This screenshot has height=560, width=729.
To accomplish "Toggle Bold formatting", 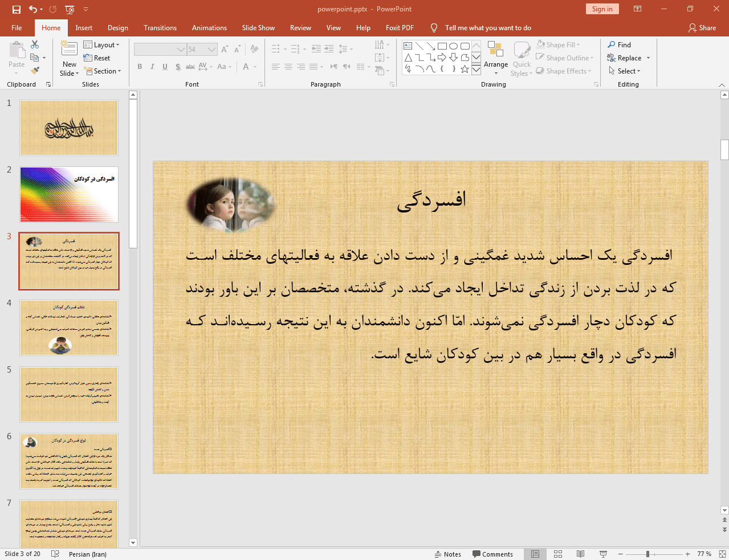I will [140, 67].
